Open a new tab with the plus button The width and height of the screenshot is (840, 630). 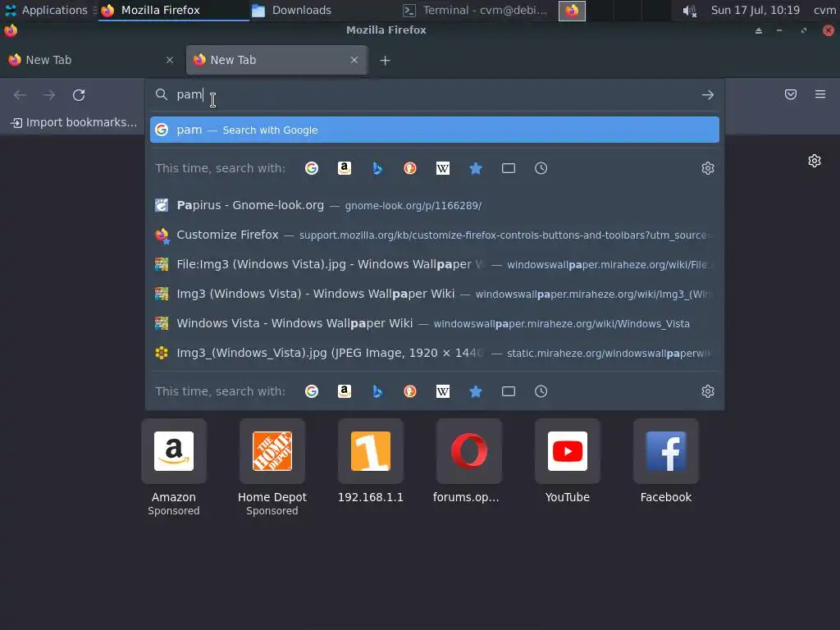pos(385,61)
